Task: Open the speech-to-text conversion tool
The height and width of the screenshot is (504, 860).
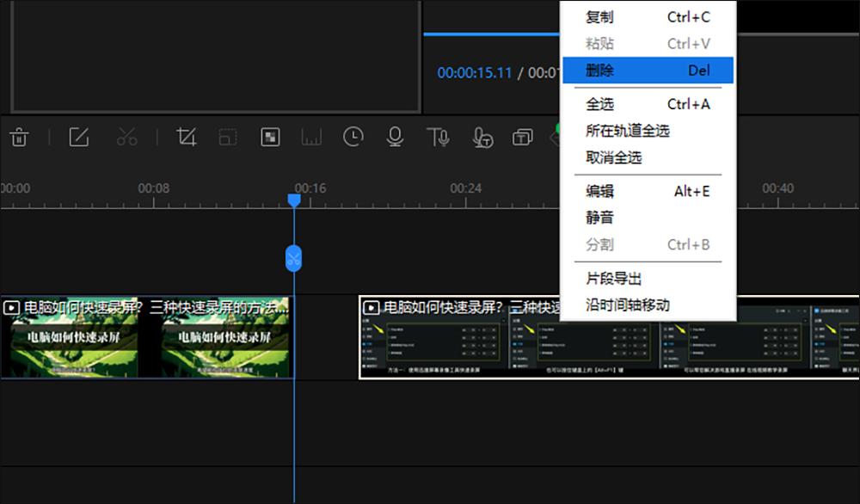Action: tap(482, 138)
